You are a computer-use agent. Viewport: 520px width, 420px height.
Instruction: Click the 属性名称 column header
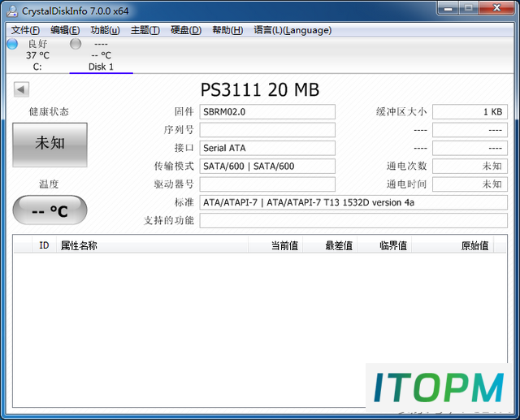152,245
